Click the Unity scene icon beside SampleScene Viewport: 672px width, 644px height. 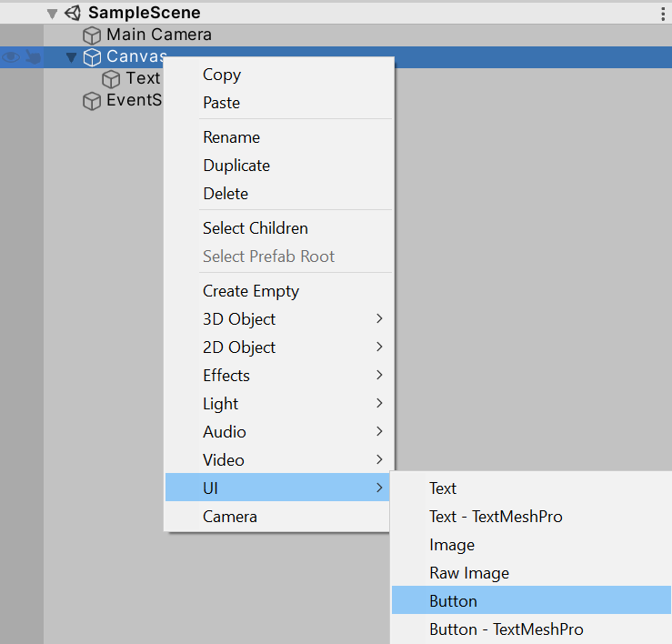(73, 13)
